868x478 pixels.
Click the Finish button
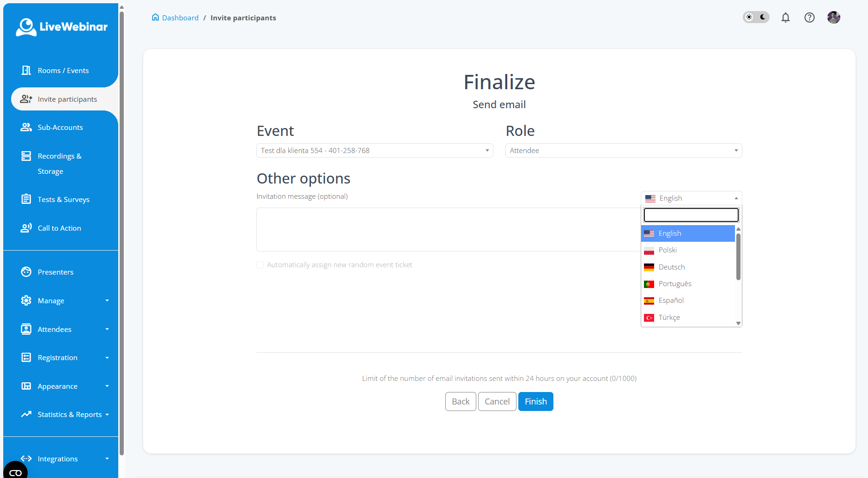pyautogui.click(x=535, y=401)
